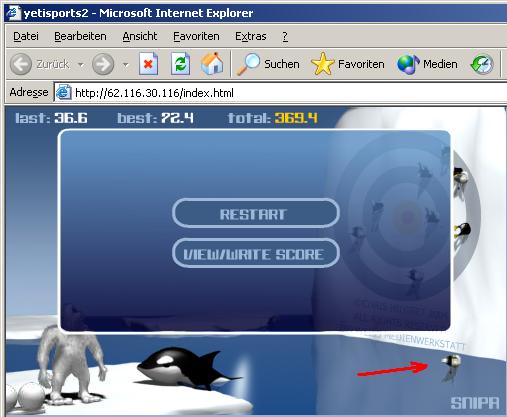
Task: Click the forward arrow navigation icon
Action: (103, 64)
